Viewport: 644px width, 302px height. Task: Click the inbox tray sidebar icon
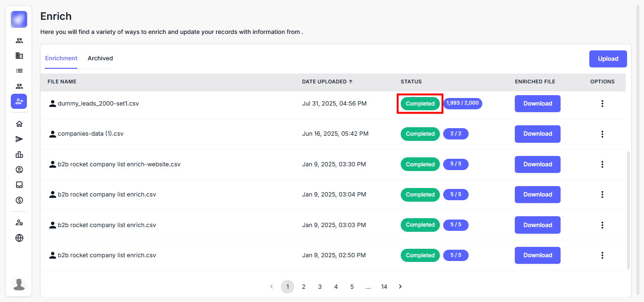click(x=19, y=185)
